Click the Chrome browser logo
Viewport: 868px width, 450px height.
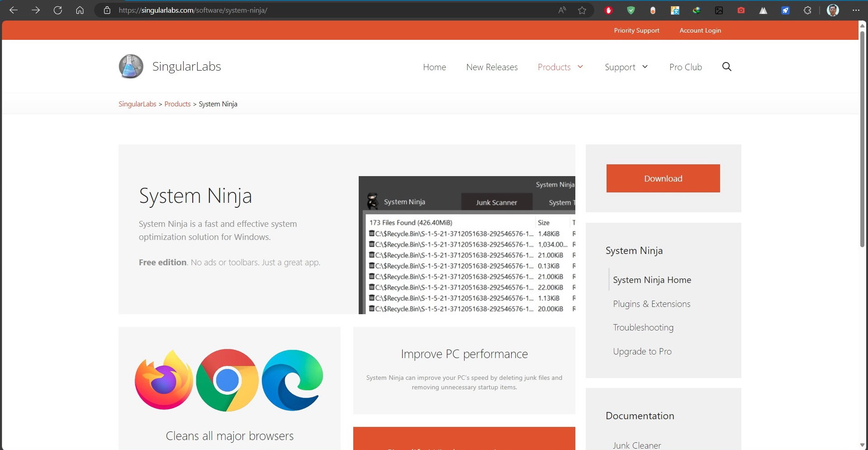(x=228, y=380)
